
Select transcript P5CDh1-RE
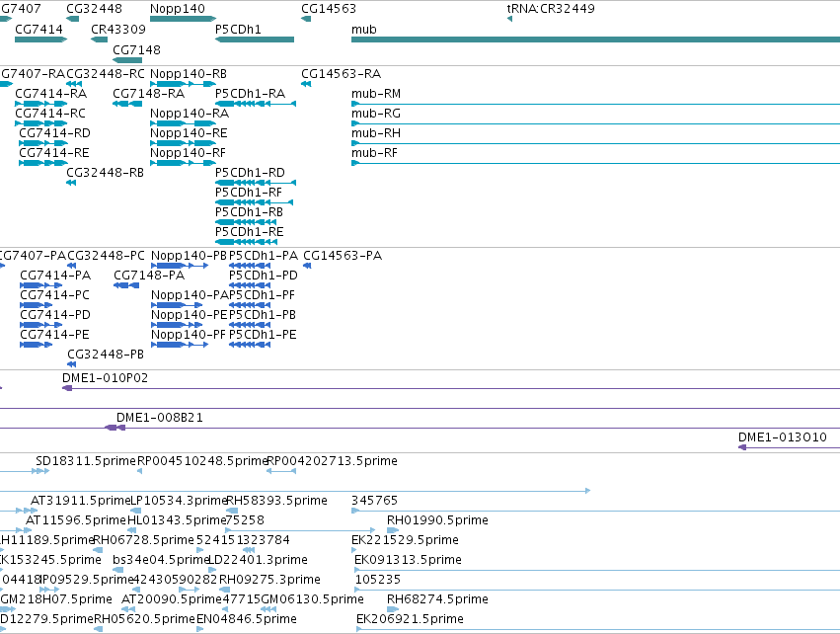[x=246, y=242]
